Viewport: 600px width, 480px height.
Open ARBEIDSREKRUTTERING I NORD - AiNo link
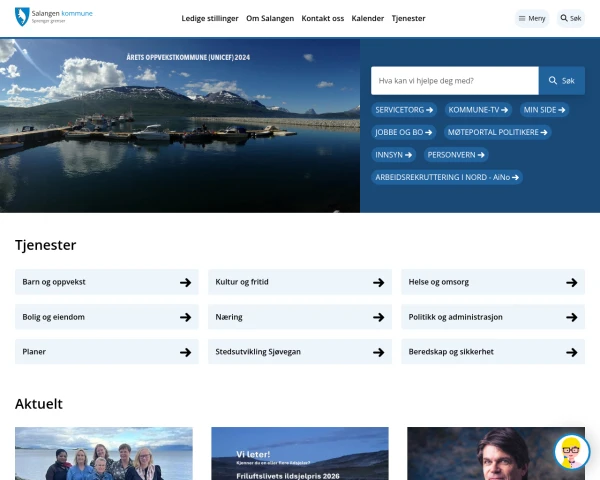pyautogui.click(x=447, y=177)
